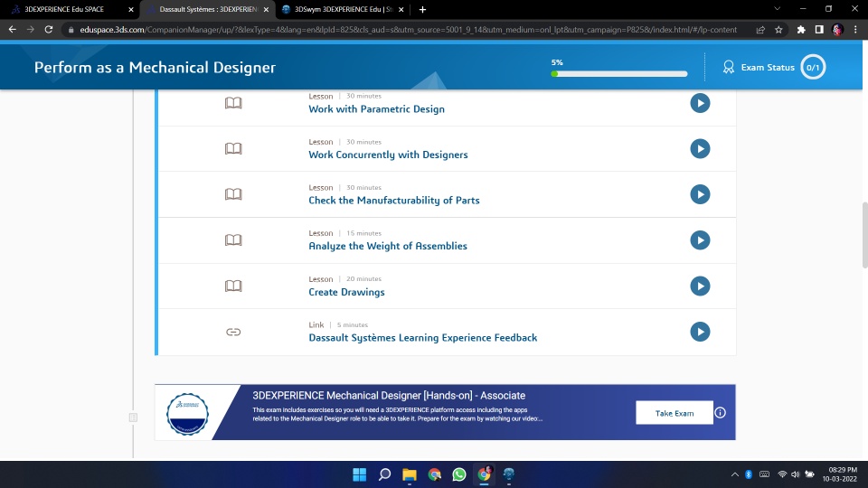Screen dimensions: 868x488
Task: Click the Exam Status ribbon icon
Action: tap(729, 68)
